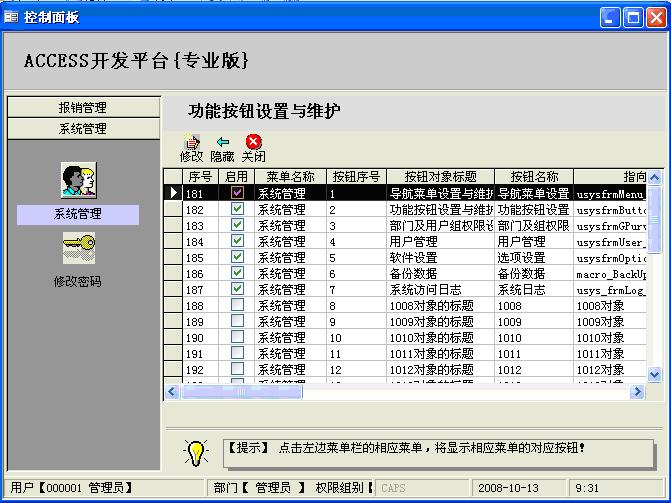Click cell 选项设置 in row 185
671x503 pixels.
[534, 257]
